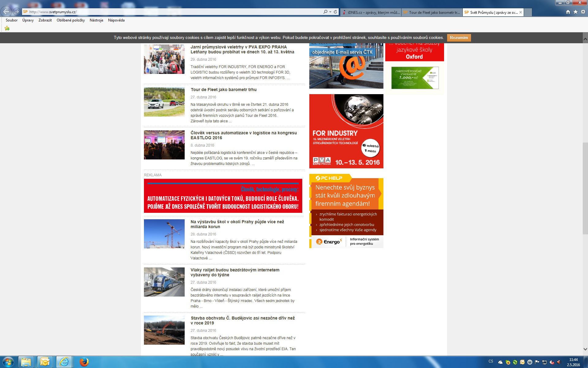Switch to Internet Explorer in taskbar
This screenshot has width=588, height=368.
[x=64, y=362]
